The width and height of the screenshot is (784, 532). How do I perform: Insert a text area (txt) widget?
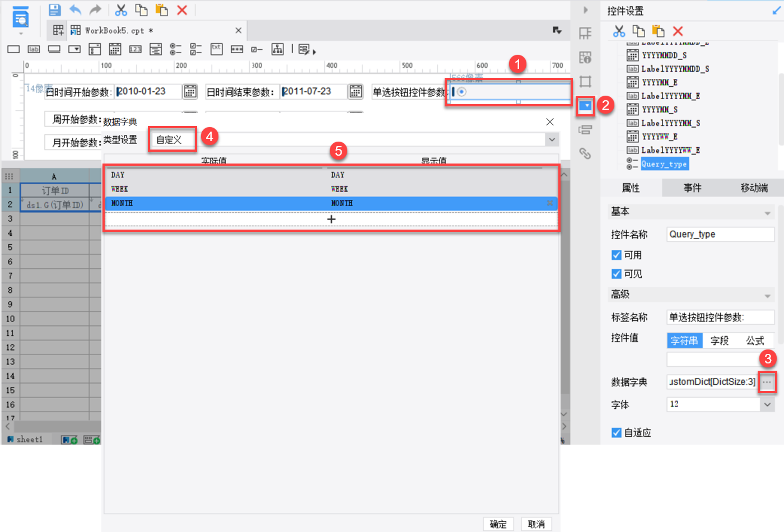217,49
